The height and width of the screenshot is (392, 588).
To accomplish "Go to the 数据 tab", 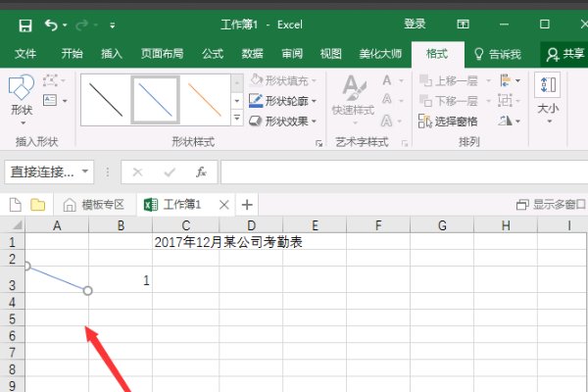I will click(252, 54).
